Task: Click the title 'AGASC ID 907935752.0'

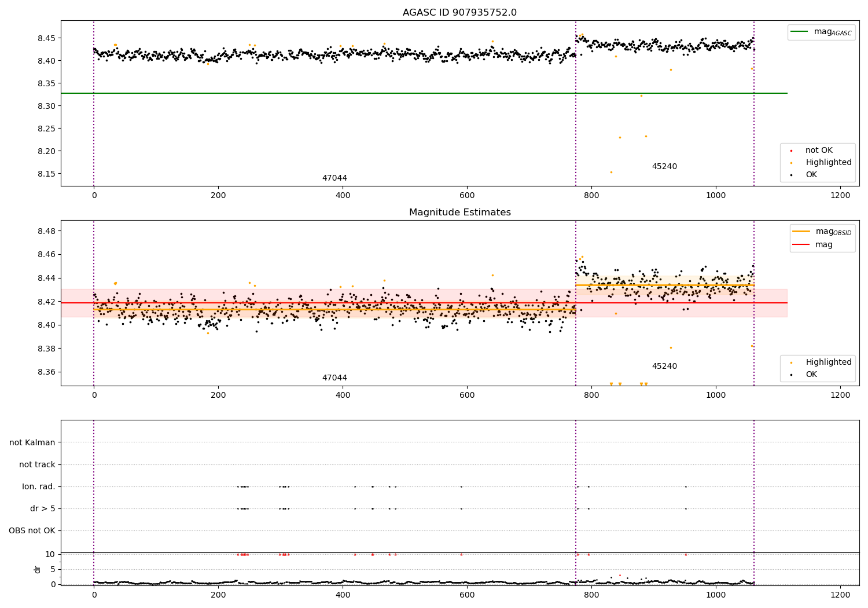Action: [459, 13]
